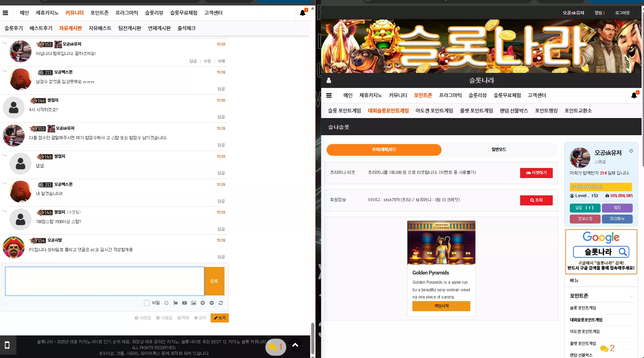Click the 쓰기 write button
Viewport: 644px width, 358px height.
[x=220, y=318]
